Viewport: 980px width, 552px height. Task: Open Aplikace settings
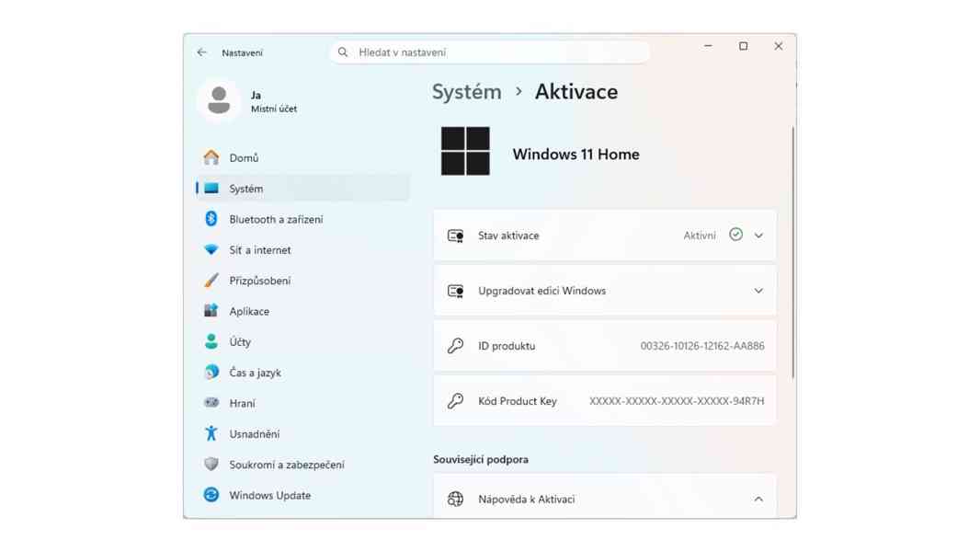(302, 311)
